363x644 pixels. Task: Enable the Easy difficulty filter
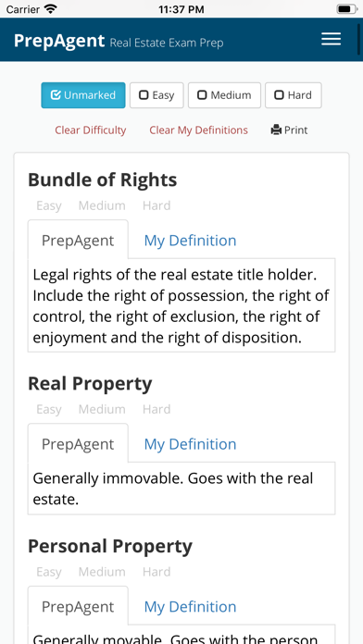(156, 95)
